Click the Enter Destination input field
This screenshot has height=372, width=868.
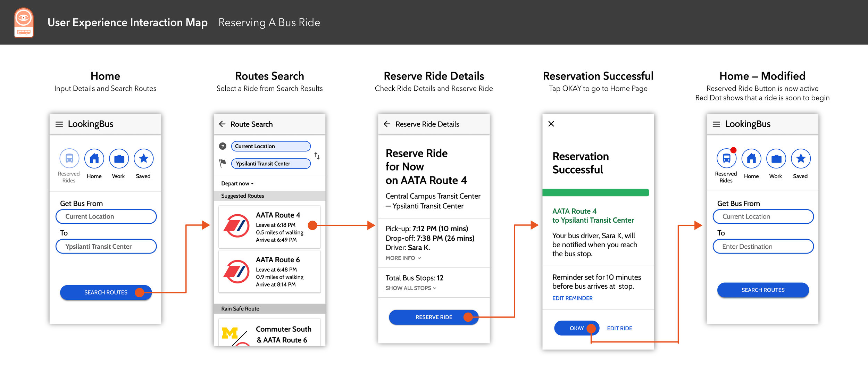tap(763, 246)
